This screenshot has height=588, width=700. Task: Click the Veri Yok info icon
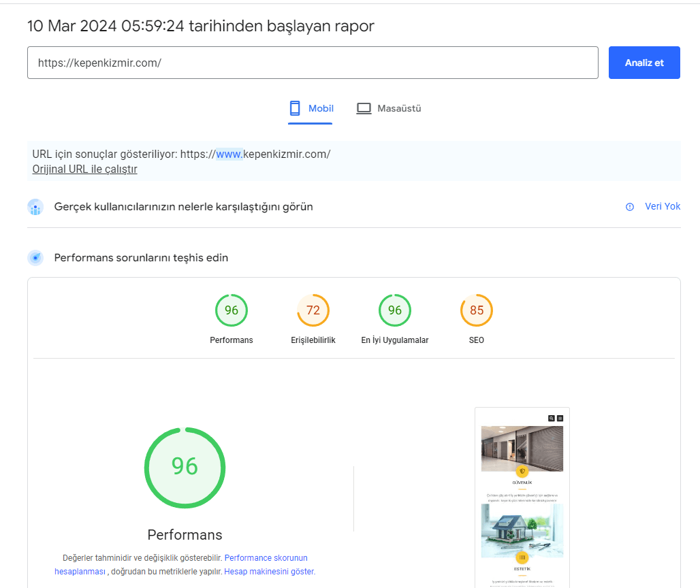pos(630,207)
